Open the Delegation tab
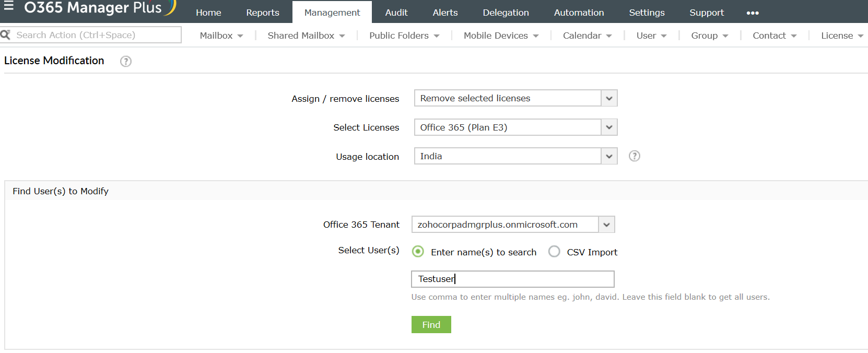The height and width of the screenshot is (353, 868). pos(506,13)
